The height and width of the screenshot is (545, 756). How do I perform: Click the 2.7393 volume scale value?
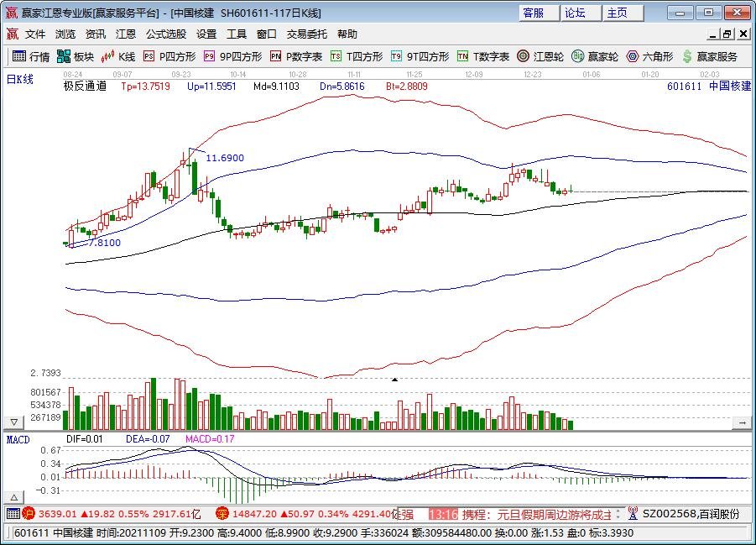pos(45,373)
